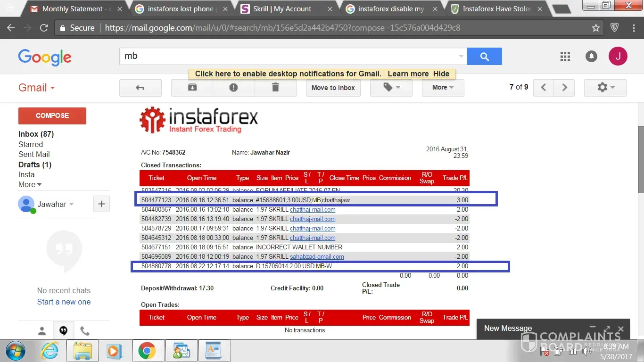This screenshot has width=644, height=362.
Task: Delete the email with the trash icon
Action: click(275, 88)
